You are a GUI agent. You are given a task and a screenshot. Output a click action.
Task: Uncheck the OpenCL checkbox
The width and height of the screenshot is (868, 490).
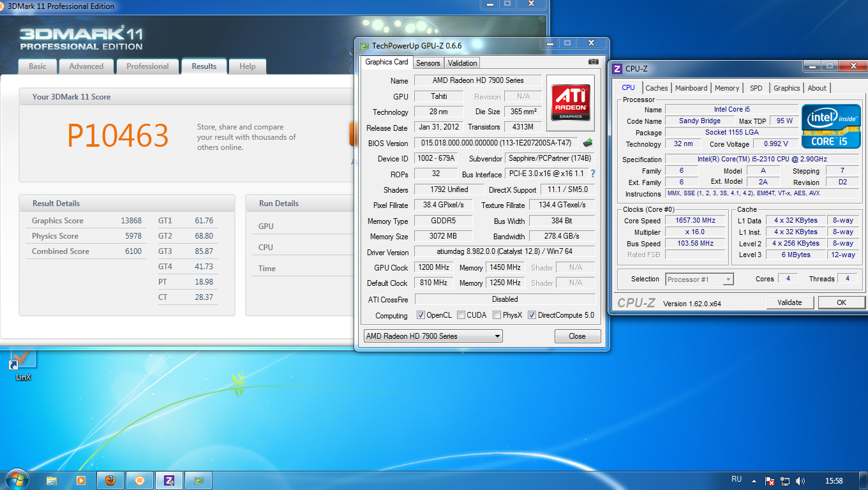point(421,315)
